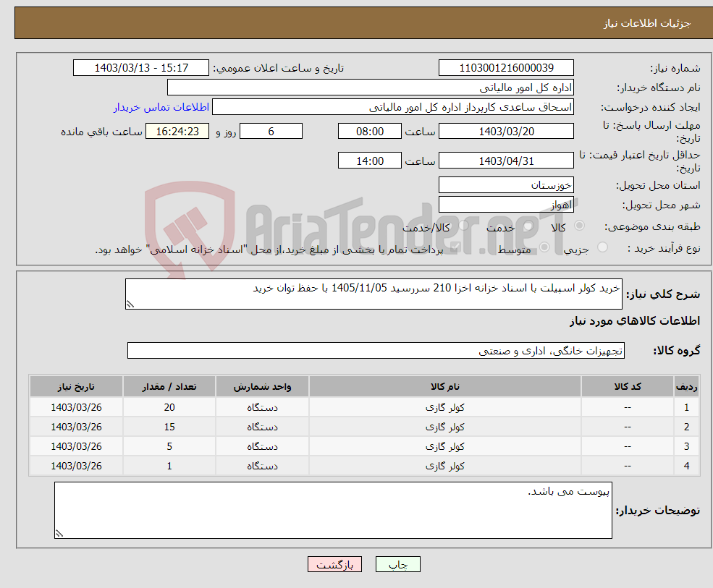Click the need number field 1103001216000039

tap(506, 68)
